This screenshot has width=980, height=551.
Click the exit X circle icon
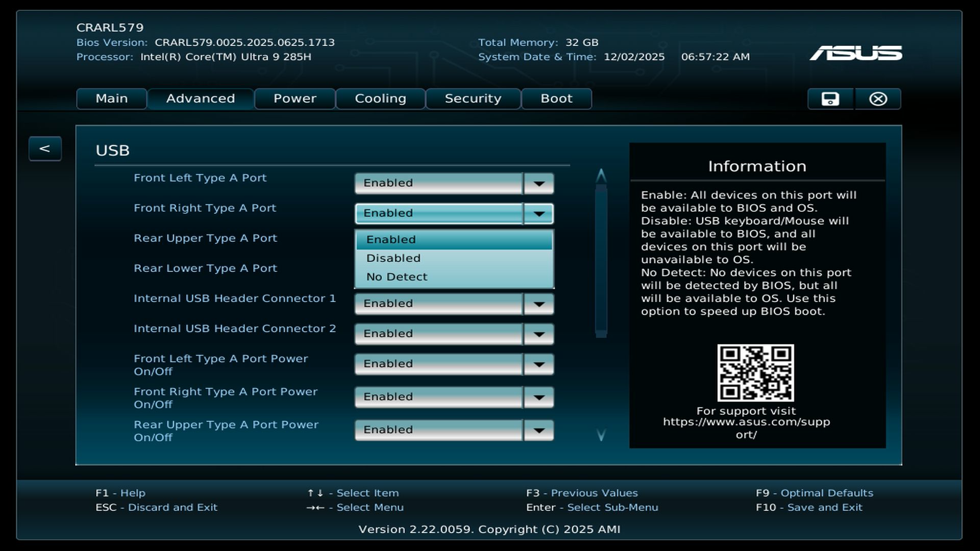(x=878, y=99)
